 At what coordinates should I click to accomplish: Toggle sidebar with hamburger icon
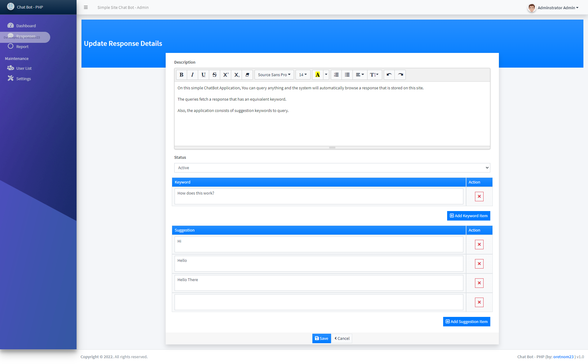click(x=86, y=7)
